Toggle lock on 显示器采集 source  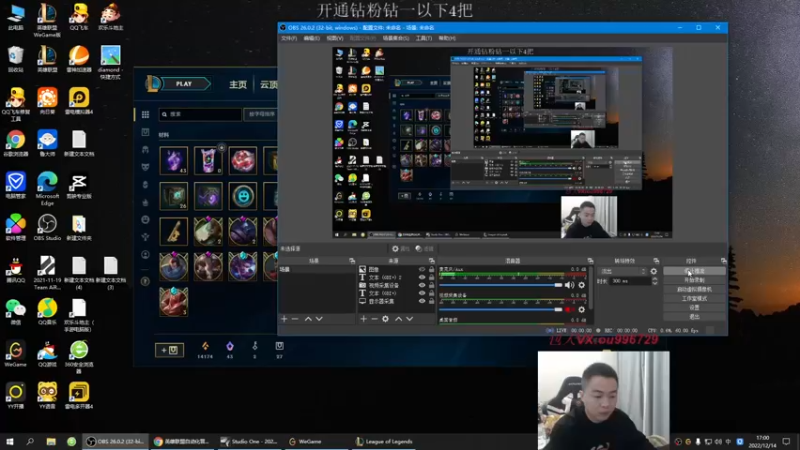432,301
